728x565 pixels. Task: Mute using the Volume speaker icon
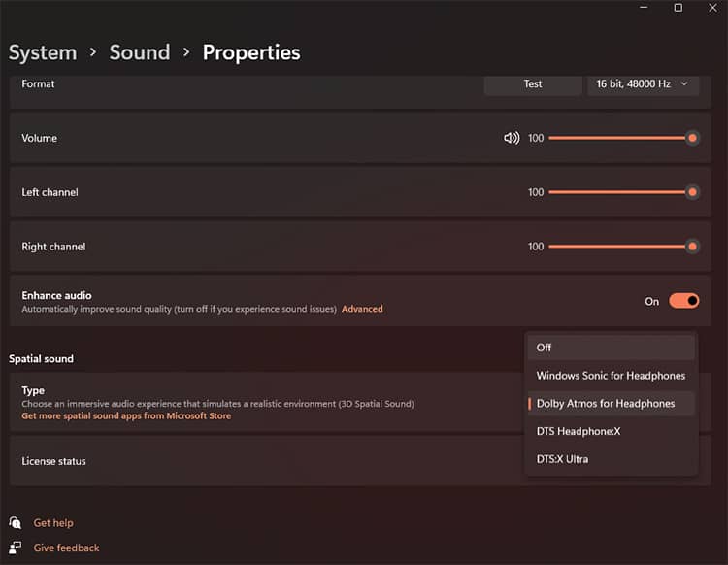pyautogui.click(x=512, y=138)
